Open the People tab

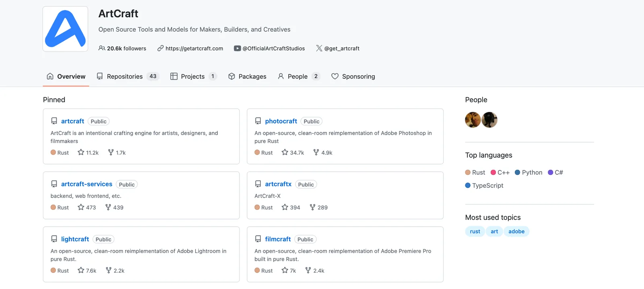click(x=299, y=76)
